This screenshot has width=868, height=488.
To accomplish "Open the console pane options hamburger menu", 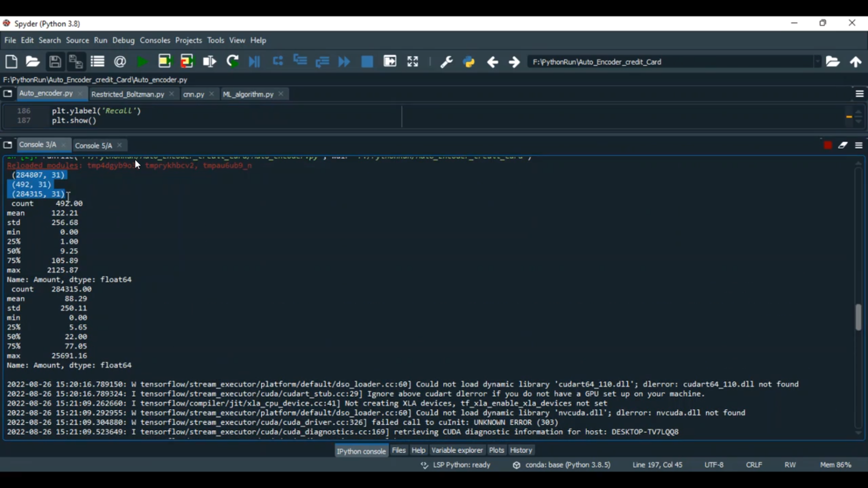I will [859, 146].
